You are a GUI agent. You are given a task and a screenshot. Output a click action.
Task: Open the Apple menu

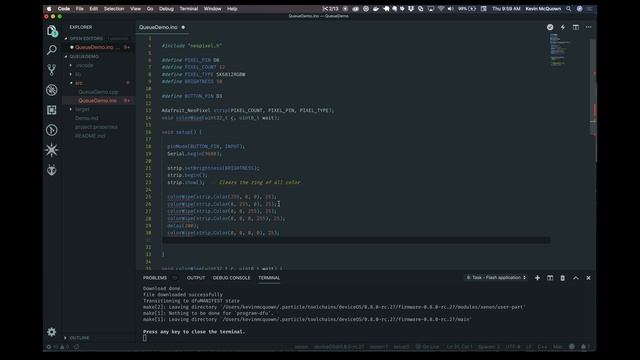[x=49, y=9]
